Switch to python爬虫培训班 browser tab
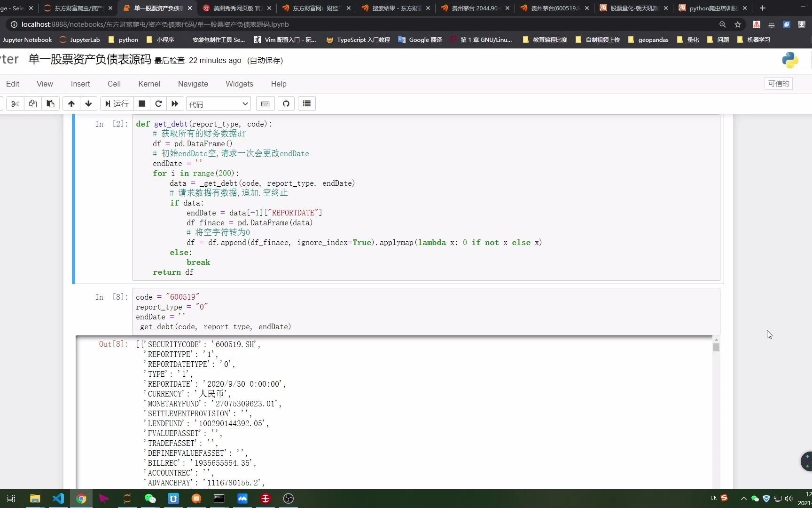Viewport: 812px width, 508px height. click(x=713, y=8)
